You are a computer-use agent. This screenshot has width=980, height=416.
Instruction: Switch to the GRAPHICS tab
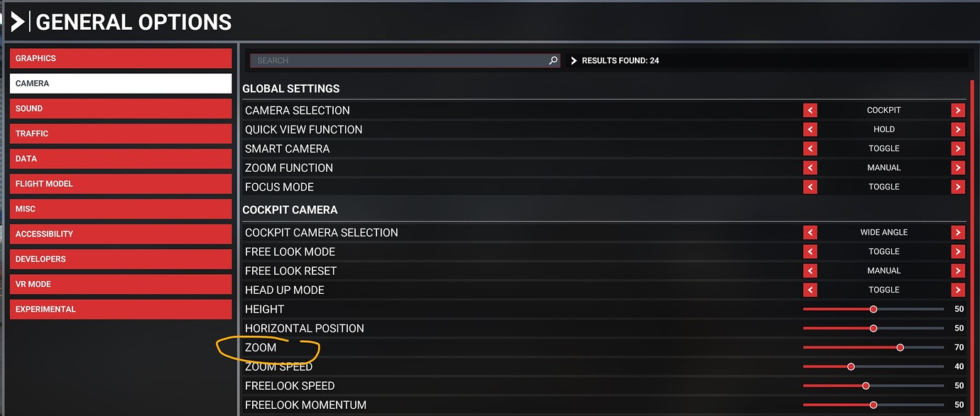click(x=120, y=58)
